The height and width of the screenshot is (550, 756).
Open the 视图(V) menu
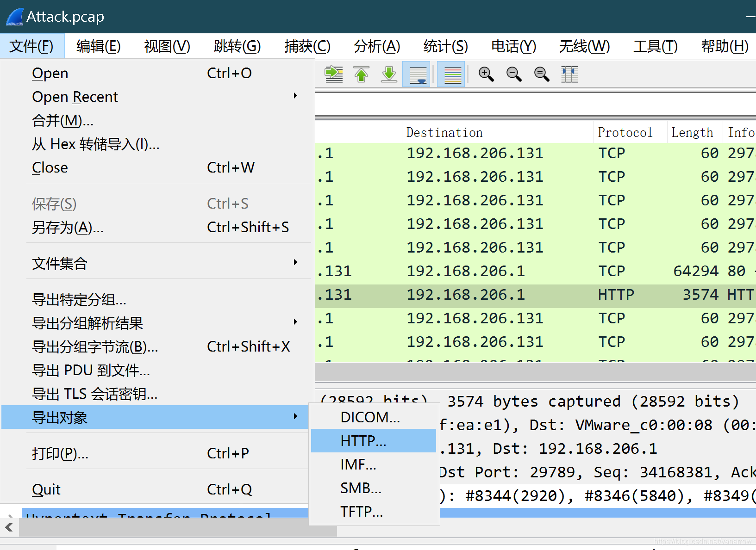coord(167,46)
